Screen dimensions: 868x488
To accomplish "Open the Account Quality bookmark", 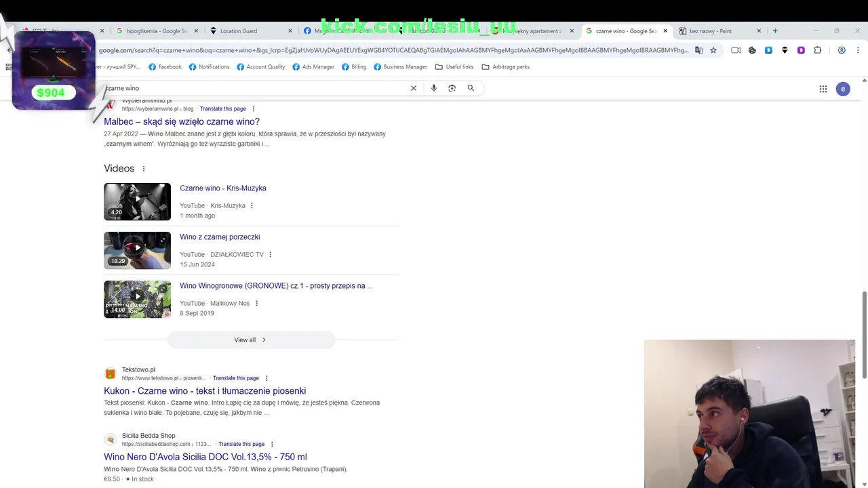I will click(x=260, y=66).
